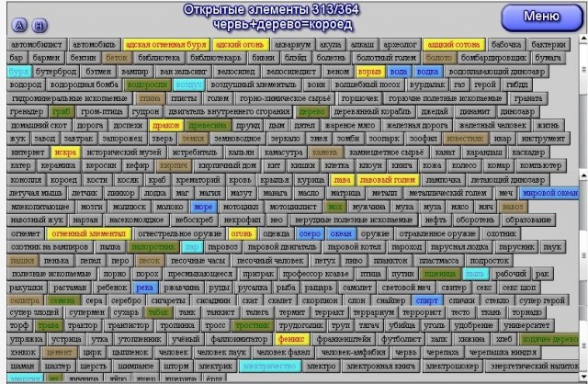Click the yellow дракон element
This screenshot has width=588, height=384.
pos(165,125)
